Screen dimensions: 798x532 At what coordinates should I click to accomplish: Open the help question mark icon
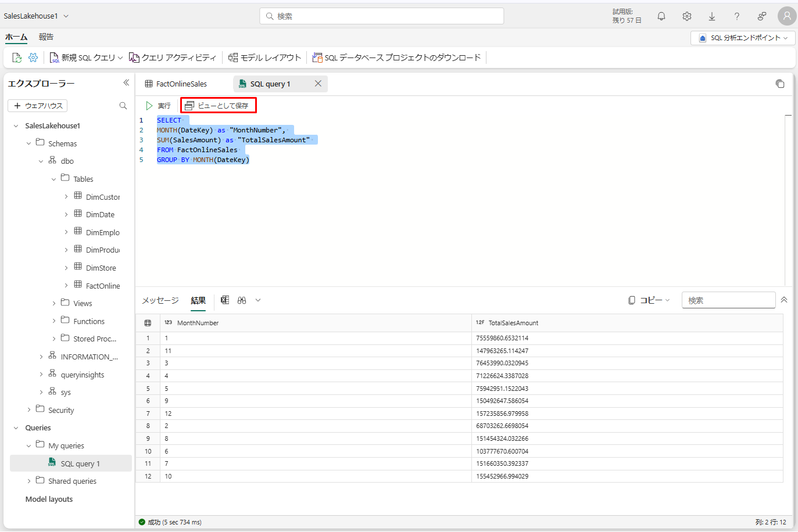737,16
